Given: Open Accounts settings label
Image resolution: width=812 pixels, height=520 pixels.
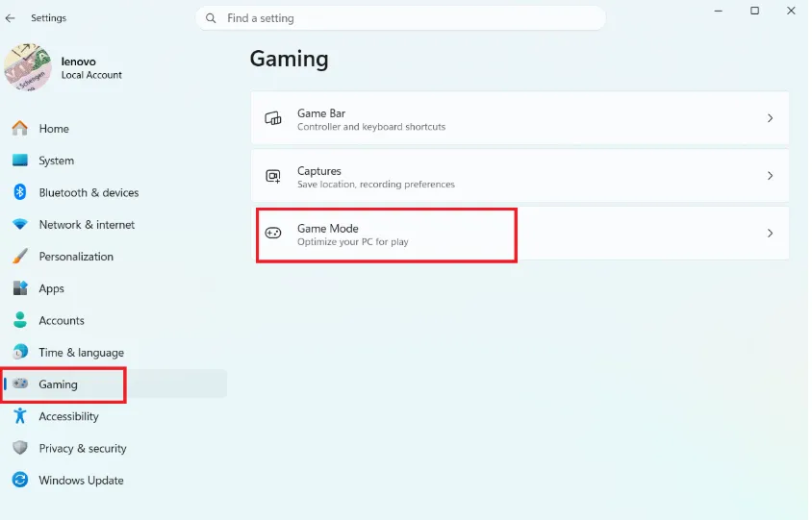Looking at the screenshot, I should coord(62,321).
